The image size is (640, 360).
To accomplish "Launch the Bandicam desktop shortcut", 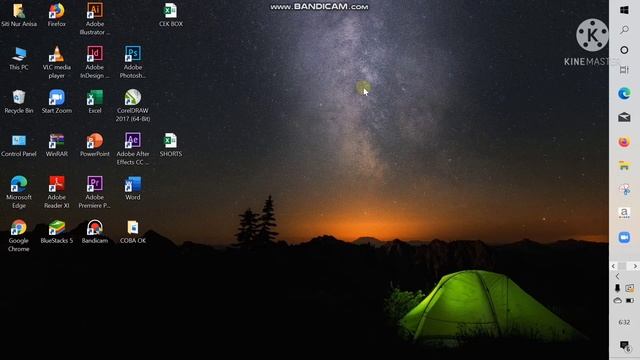I will [x=95, y=232].
